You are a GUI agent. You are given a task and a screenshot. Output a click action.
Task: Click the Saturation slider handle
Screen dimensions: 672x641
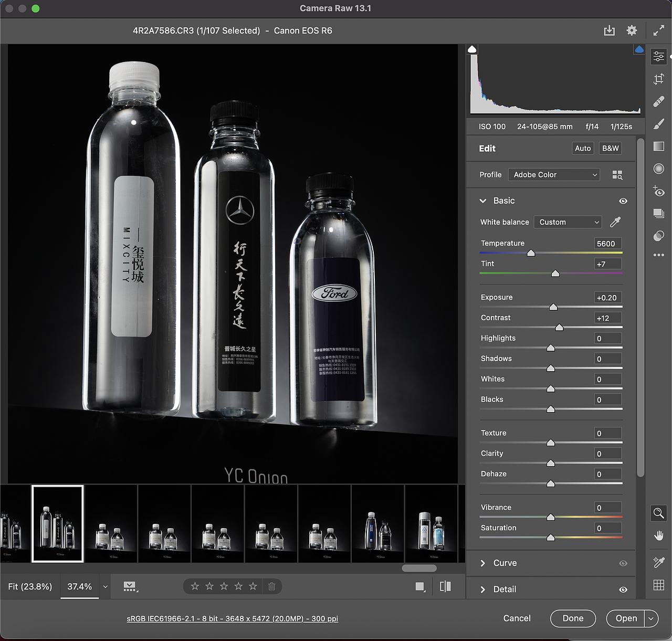tap(551, 538)
